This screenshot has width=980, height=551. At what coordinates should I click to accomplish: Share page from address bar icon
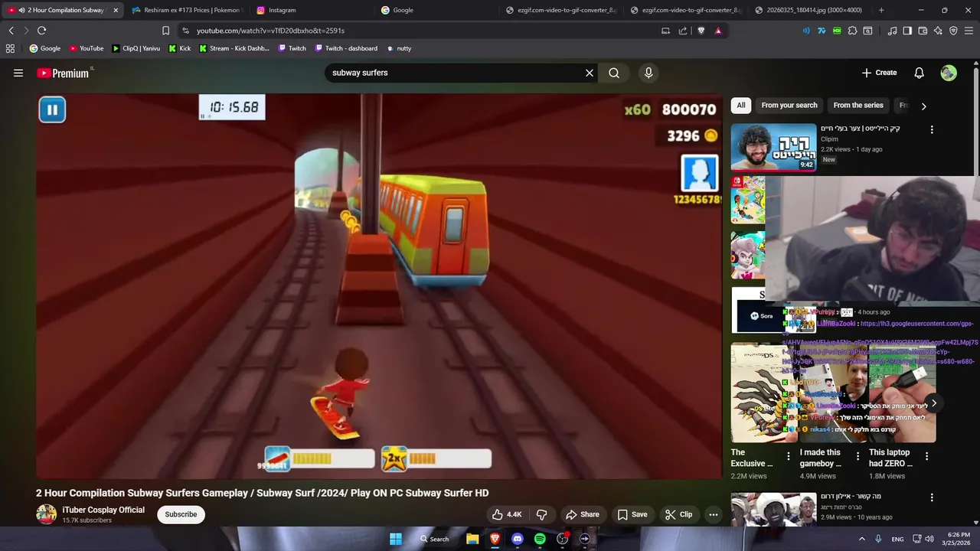(x=683, y=31)
